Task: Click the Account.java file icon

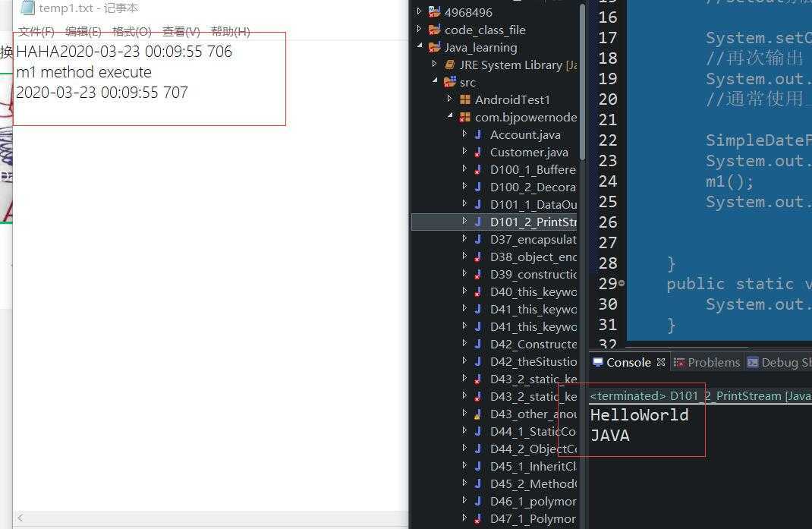Action: (478, 134)
